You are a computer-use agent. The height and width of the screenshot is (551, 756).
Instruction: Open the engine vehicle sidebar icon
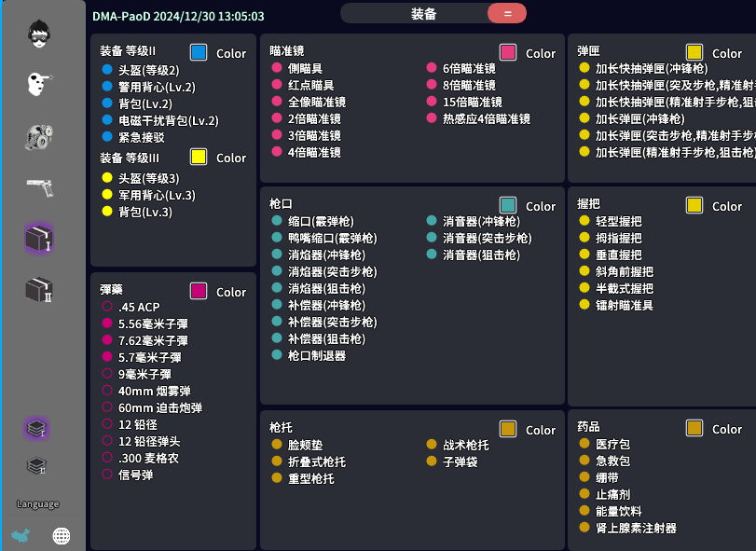39,137
